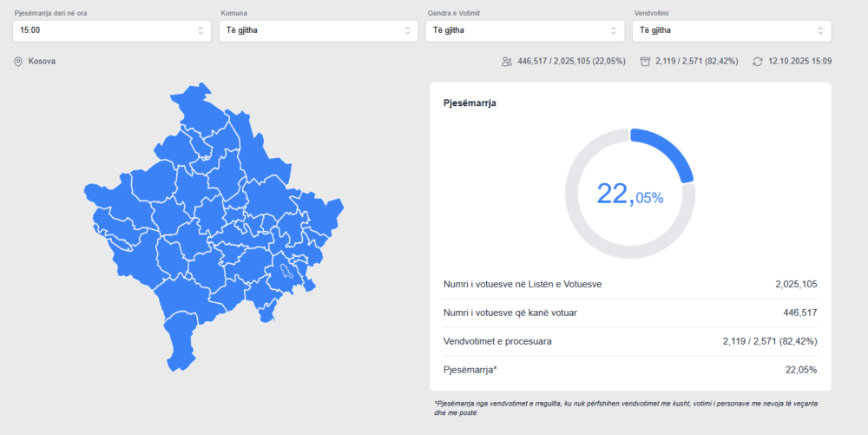Click the Numri i votuesve që kanë votuar row
The width and height of the screenshot is (868, 435).
(630, 313)
